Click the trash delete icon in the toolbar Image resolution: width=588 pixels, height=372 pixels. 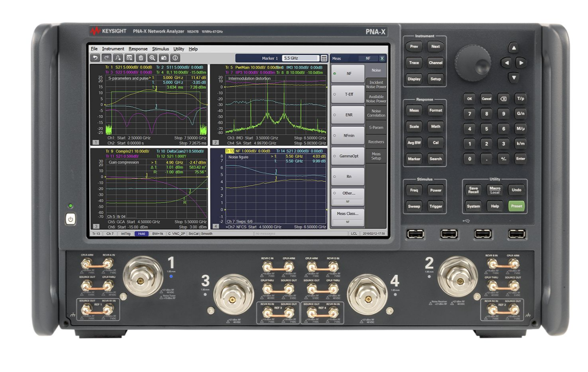[x=141, y=58]
